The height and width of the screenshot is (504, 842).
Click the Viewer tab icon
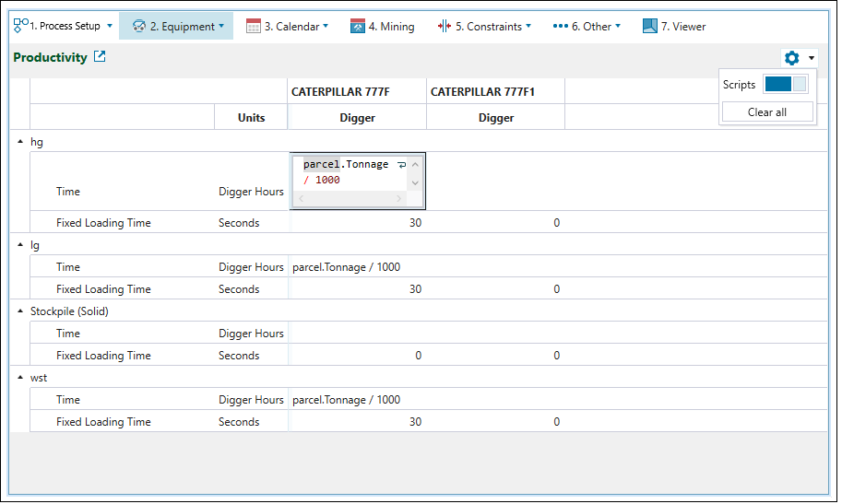650,26
